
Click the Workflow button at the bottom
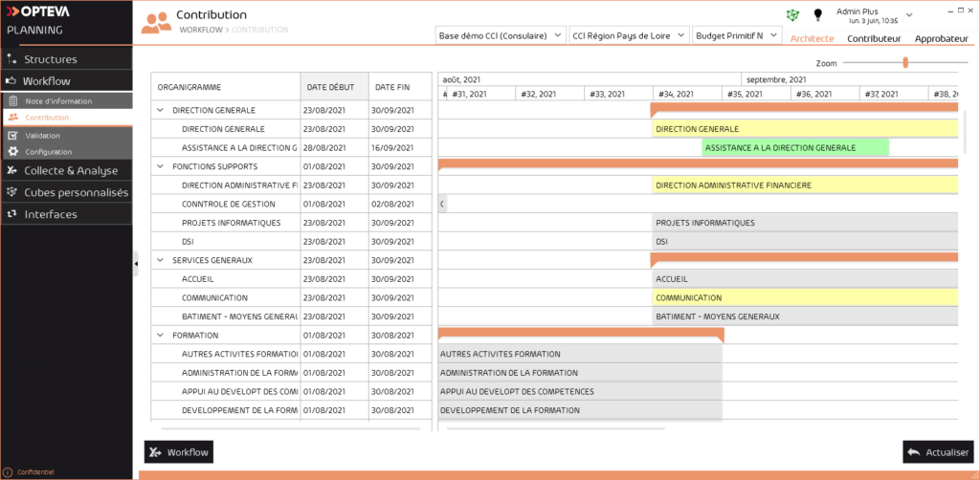coord(178,452)
